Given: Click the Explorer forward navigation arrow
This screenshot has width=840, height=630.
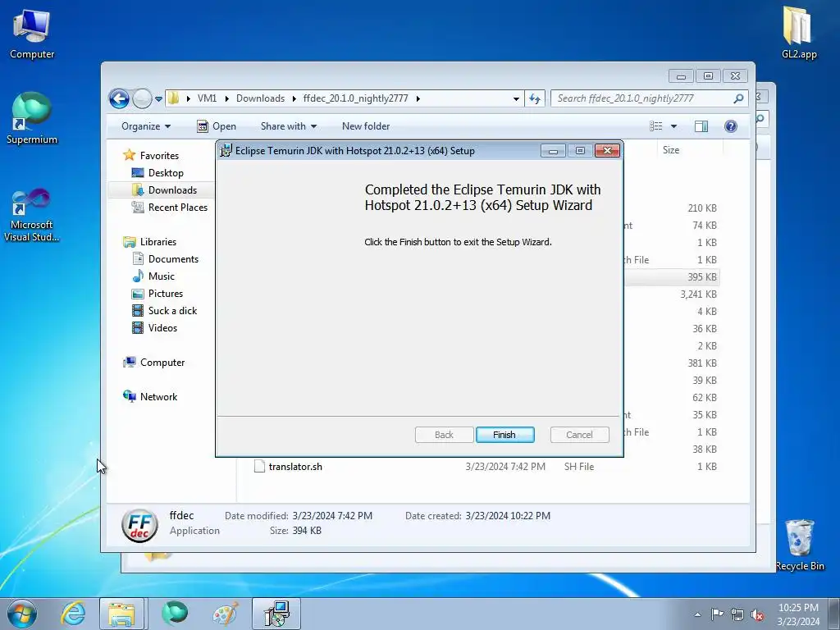Looking at the screenshot, I should [142, 98].
